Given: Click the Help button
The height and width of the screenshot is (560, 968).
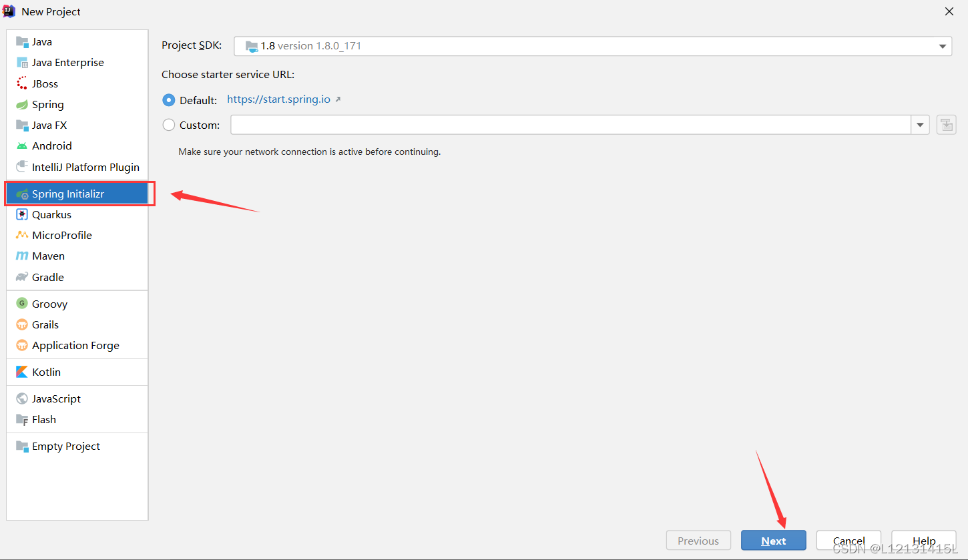Looking at the screenshot, I should (x=924, y=541).
